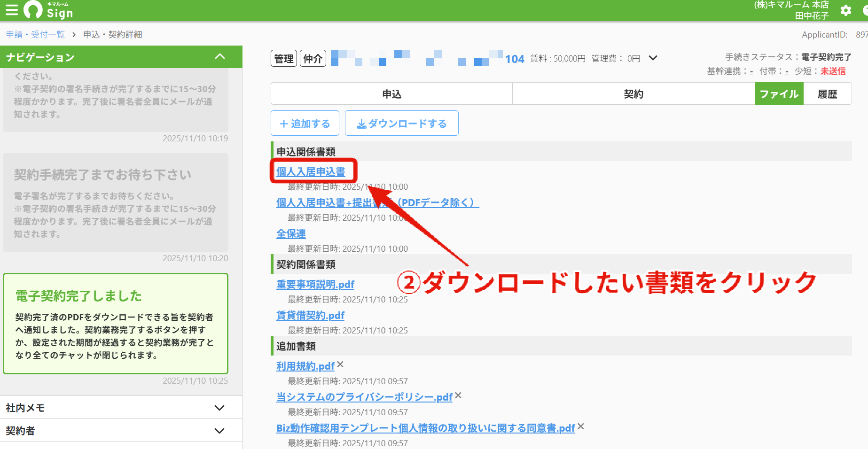The height and width of the screenshot is (449, 868).
Task: Click the ダウンロードする button
Action: pos(402,124)
